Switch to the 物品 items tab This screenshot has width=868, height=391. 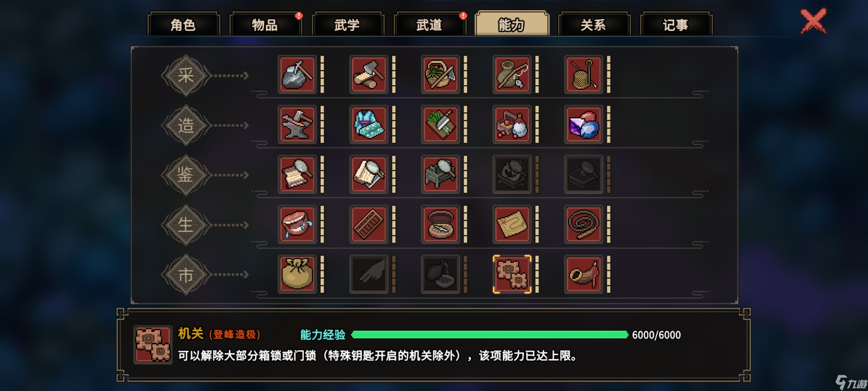tap(265, 25)
